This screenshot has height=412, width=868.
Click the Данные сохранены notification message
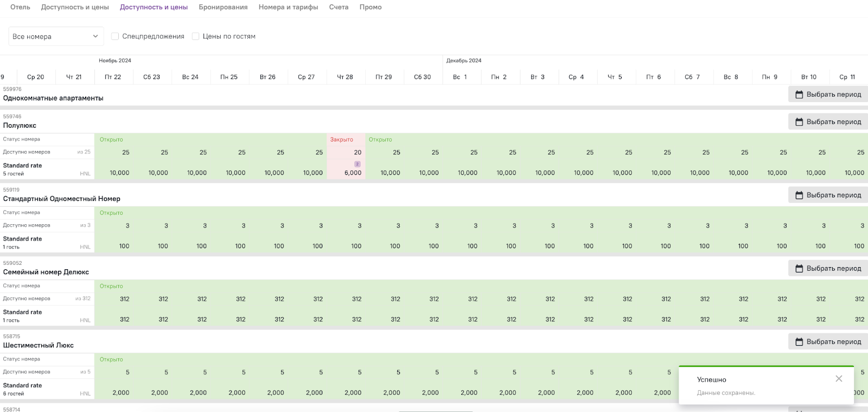pos(726,392)
